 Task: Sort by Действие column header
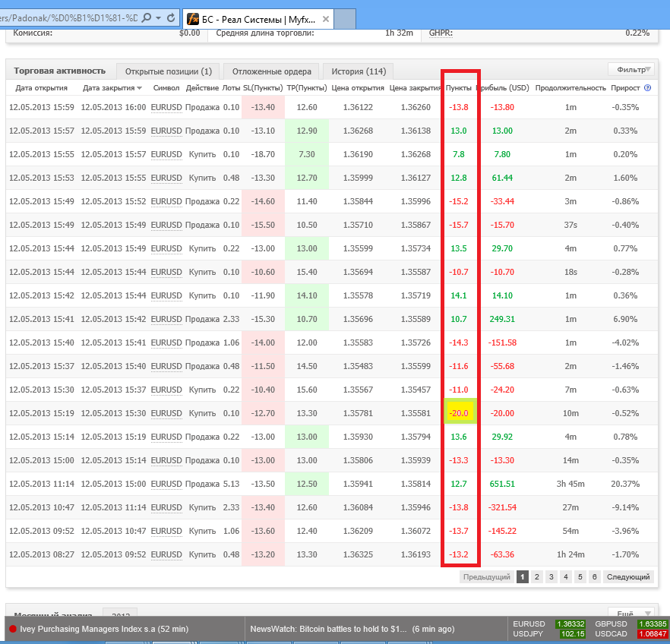(x=202, y=88)
